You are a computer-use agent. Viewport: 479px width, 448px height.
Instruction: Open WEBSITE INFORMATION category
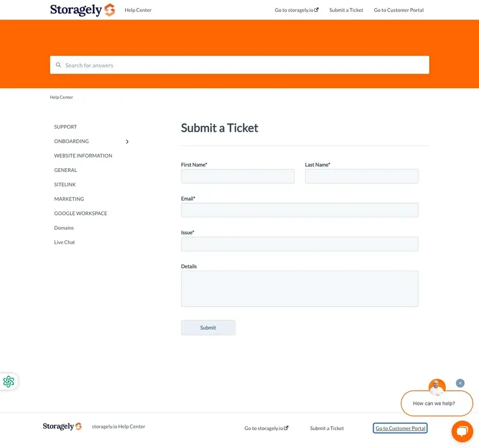pos(83,156)
